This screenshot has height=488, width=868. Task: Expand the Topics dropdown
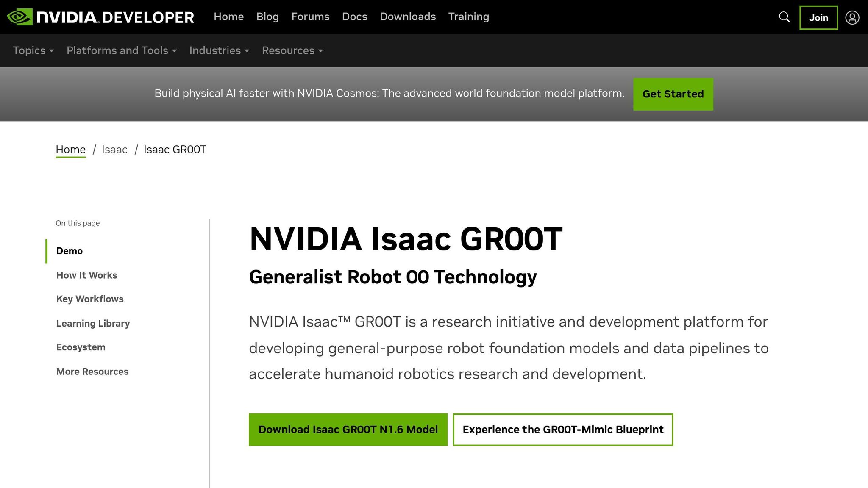click(x=33, y=50)
